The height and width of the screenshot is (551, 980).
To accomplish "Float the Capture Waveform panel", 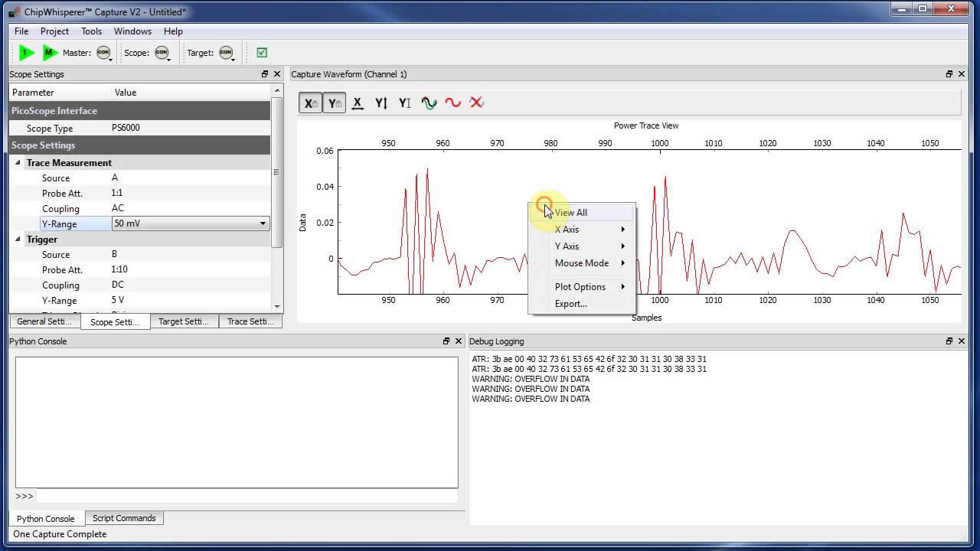I will tap(949, 74).
